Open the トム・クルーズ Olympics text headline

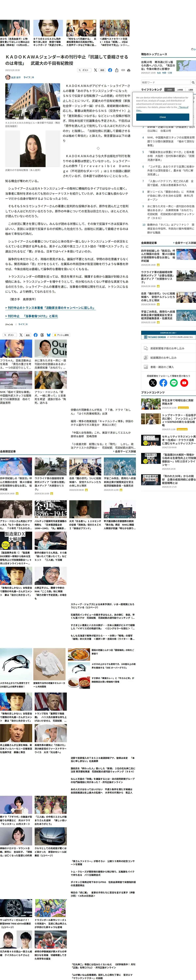click(x=102, y=873)
